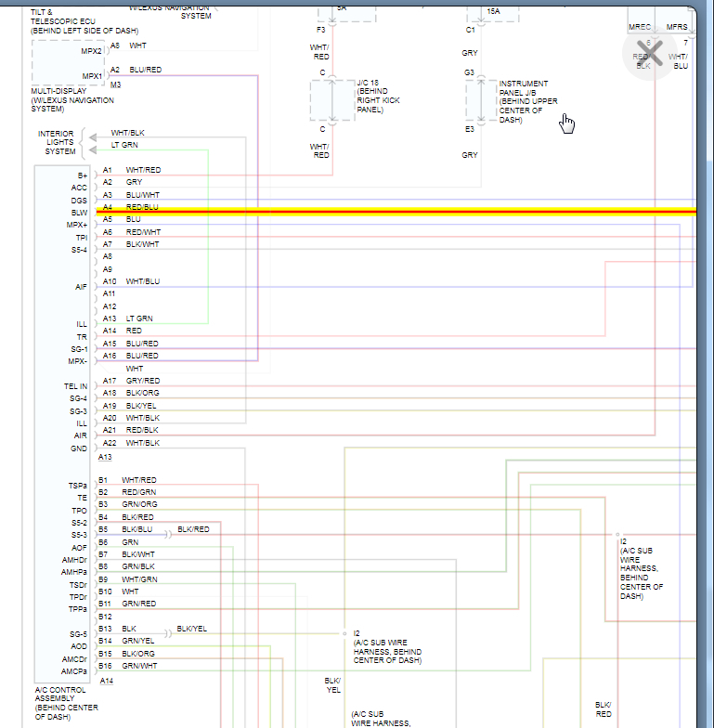Screen dimensions: 714x728
Task: Click the B13 BLK pin label
Action: click(x=129, y=629)
